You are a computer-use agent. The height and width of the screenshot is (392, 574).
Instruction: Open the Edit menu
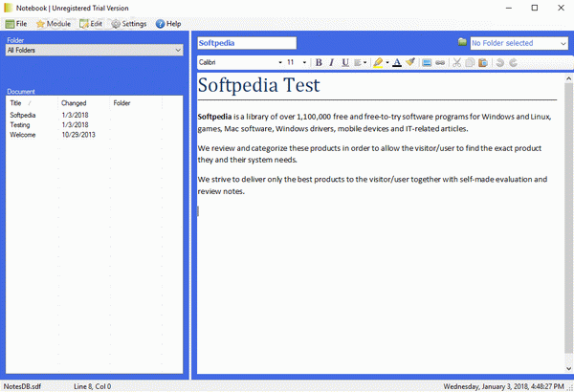[x=91, y=24]
